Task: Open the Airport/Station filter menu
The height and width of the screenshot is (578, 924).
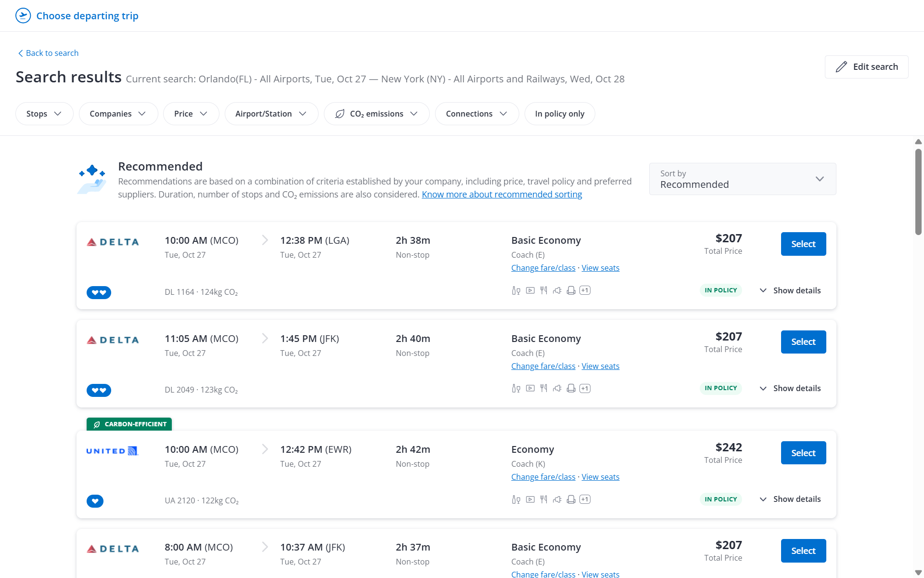Action: click(x=271, y=114)
